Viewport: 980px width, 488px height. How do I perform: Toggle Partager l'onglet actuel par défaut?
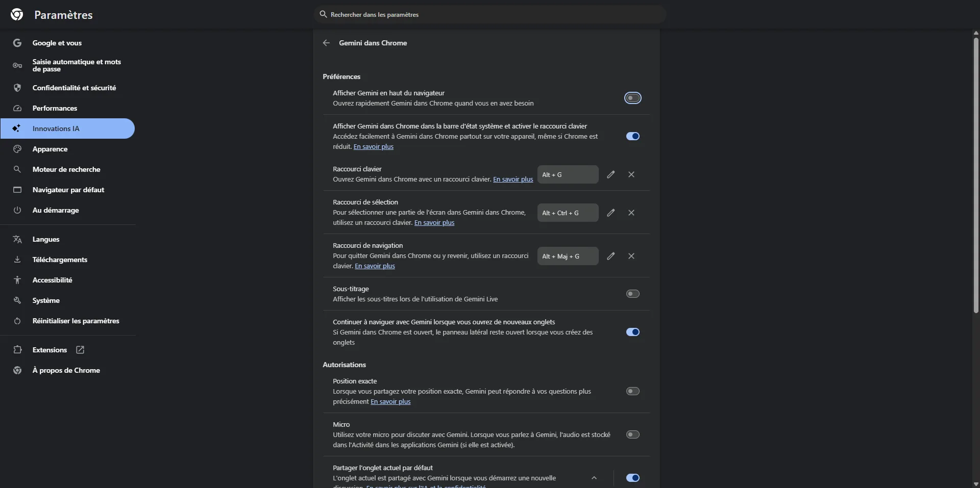tap(633, 478)
